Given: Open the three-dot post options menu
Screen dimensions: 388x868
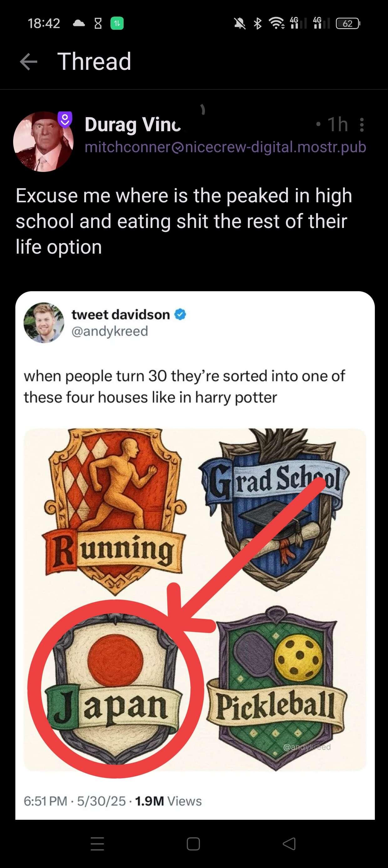Looking at the screenshot, I should coord(361,125).
